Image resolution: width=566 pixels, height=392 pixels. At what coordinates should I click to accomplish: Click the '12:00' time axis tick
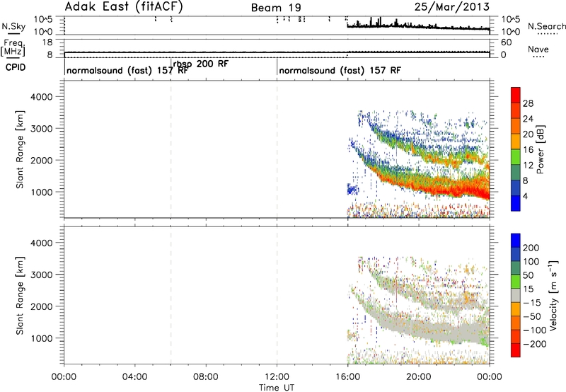pyautogui.click(x=277, y=377)
